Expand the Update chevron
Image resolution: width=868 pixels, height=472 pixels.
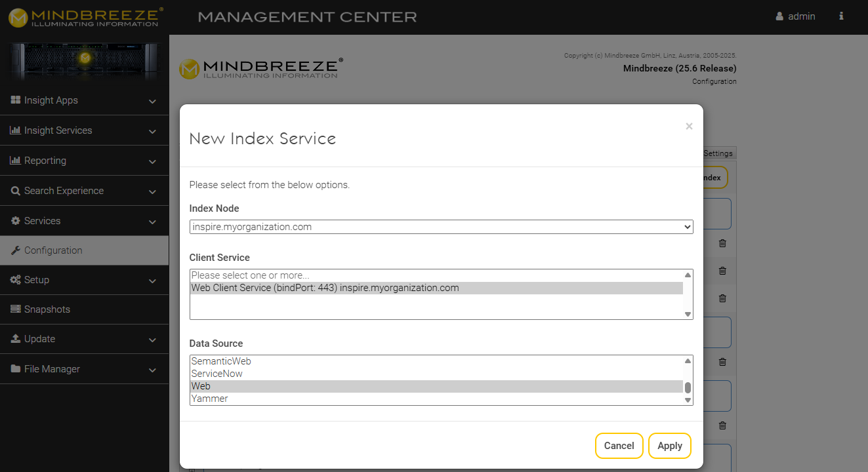coord(152,340)
